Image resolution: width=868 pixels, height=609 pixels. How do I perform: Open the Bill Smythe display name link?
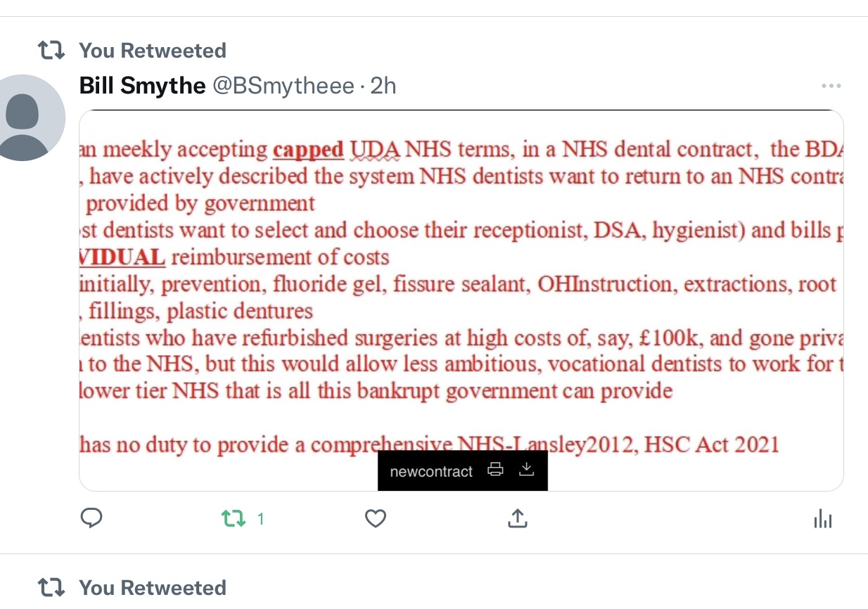click(143, 86)
